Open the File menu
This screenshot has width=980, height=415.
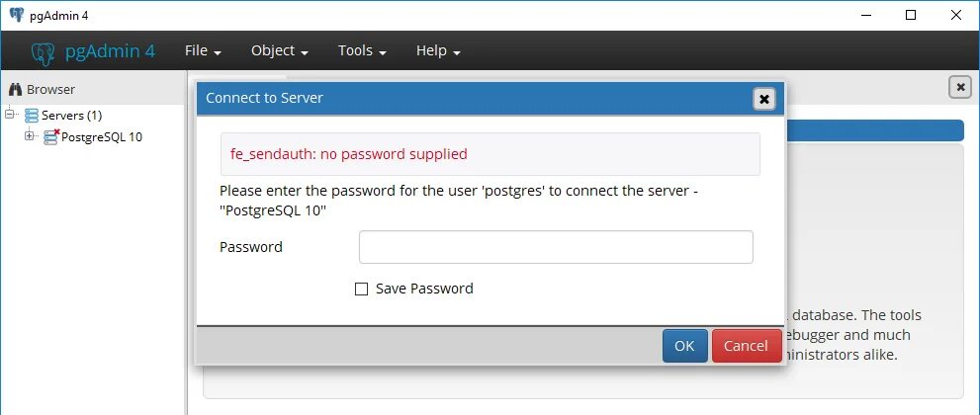click(202, 51)
